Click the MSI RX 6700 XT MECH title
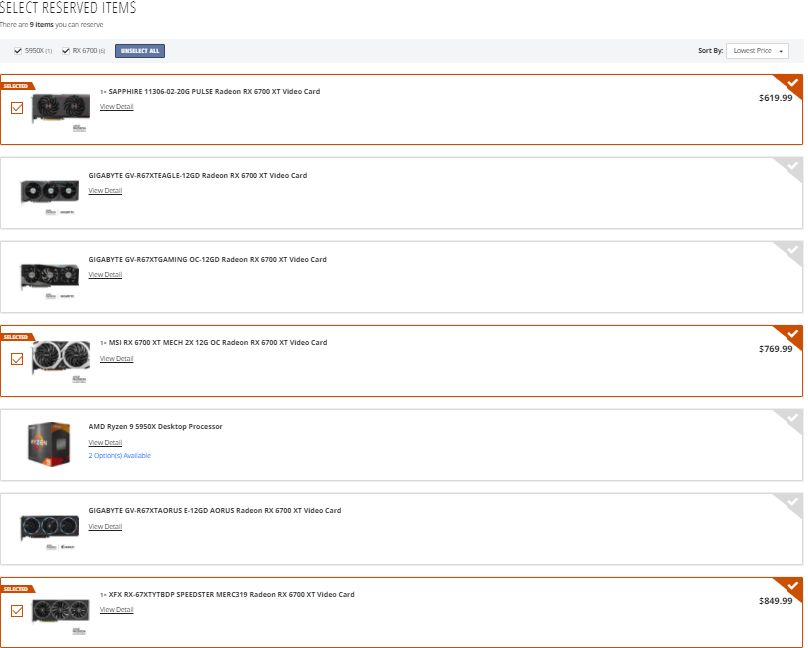 217,343
